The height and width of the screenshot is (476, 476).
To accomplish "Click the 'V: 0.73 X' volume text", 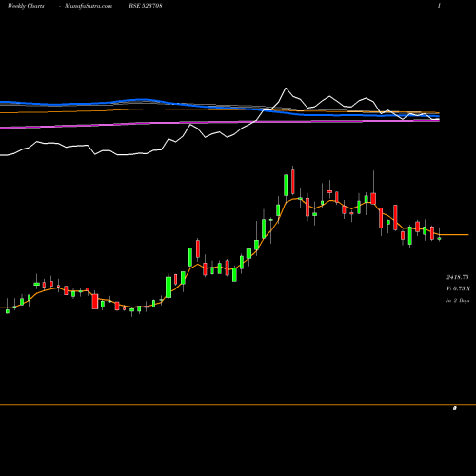I will pyautogui.click(x=458, y=288).
